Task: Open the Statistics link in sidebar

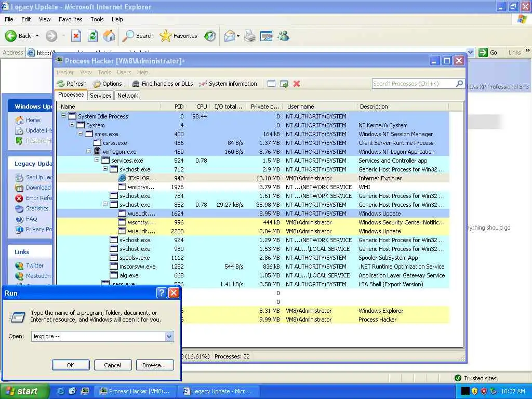Action: point(37,208)
